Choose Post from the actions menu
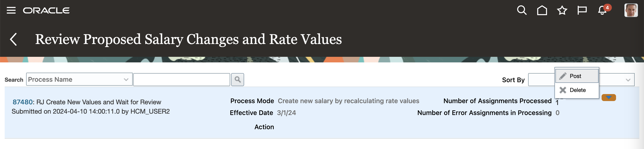The width and height of the screenshot is (644, 149). point(575,76)
